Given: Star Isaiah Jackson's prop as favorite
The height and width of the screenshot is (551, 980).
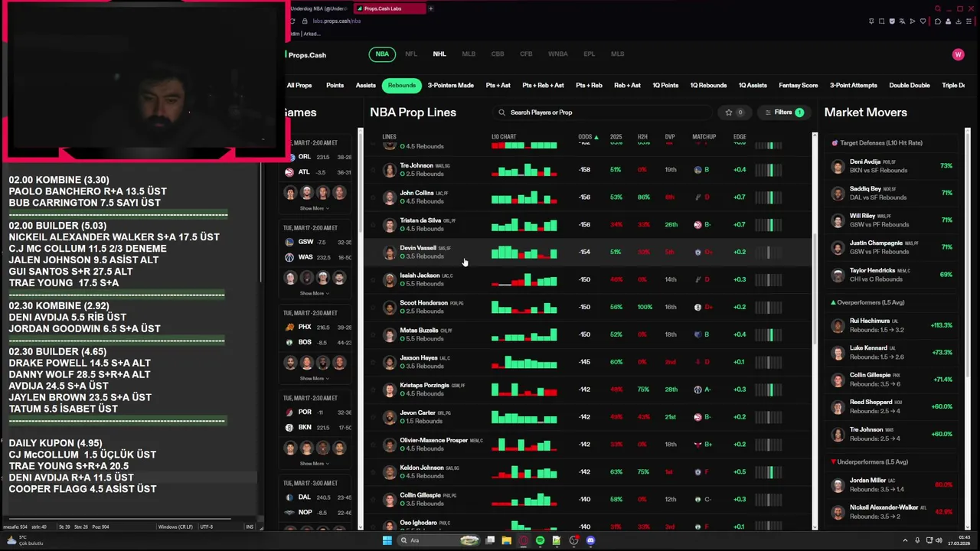Looking at the screenshot, I should coord(374,280).
